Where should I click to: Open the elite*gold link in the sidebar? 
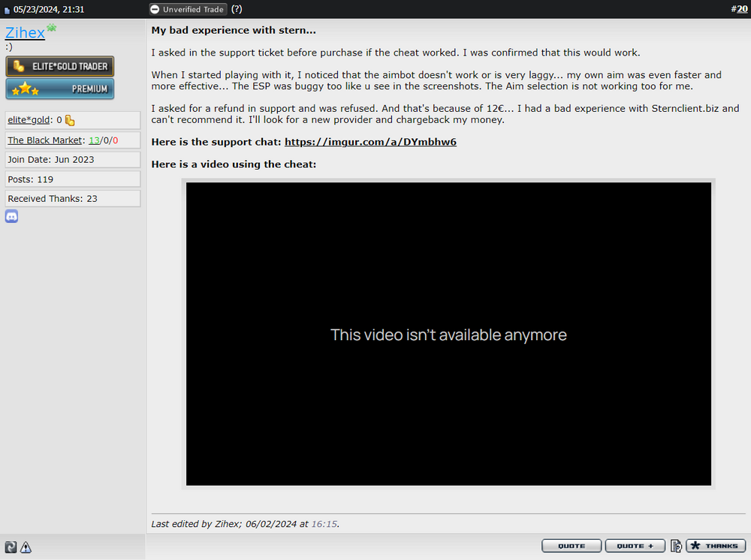click(x=29, y=120)
